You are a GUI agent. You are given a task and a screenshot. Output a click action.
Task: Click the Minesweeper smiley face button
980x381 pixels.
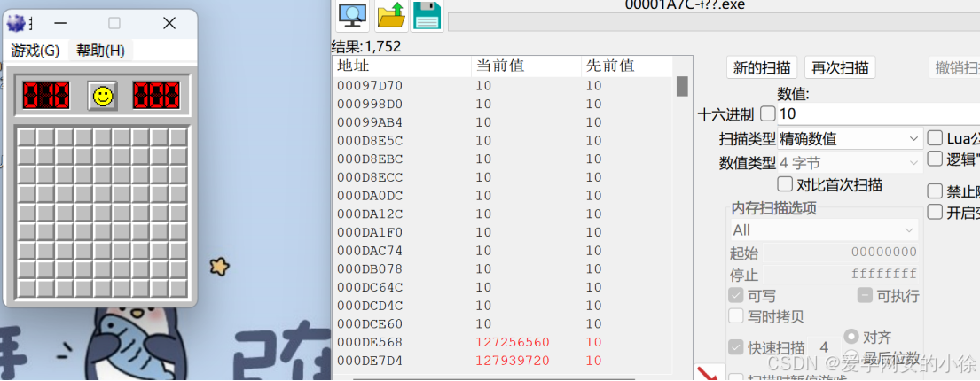(102, 96)
